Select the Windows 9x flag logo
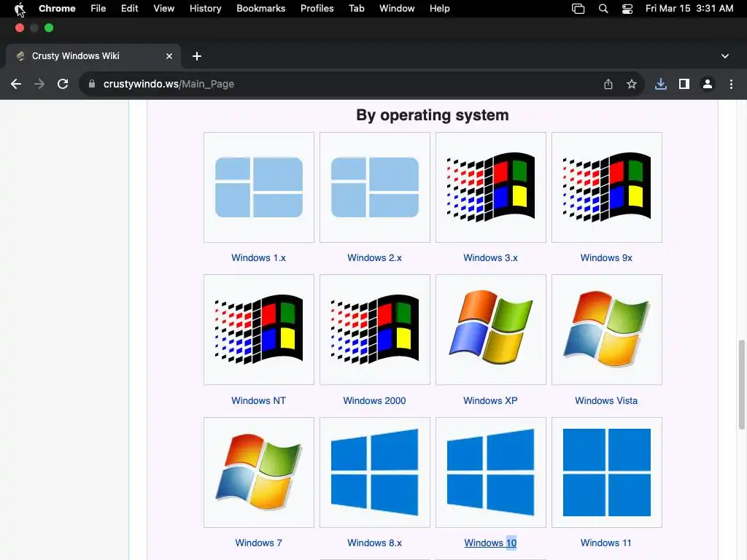747x560 pixels. click(606, 187)
